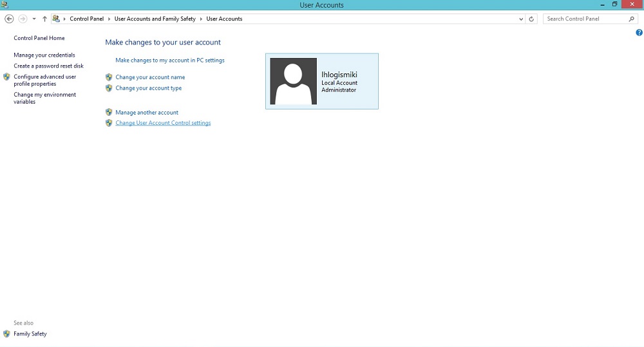Expand the first breadcrumb chevron beside icon
The height and width of the screenshot is (347, 644).
coord(64,19)
